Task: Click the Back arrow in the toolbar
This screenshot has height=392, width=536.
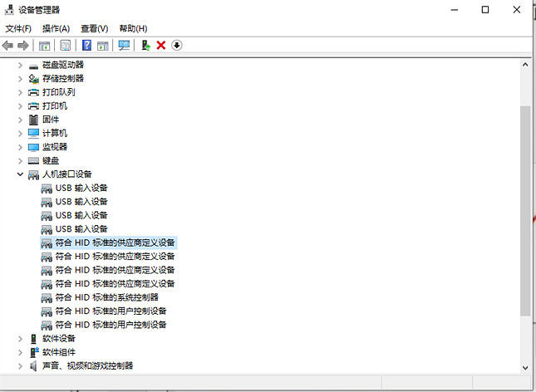Action: point(8,45)
